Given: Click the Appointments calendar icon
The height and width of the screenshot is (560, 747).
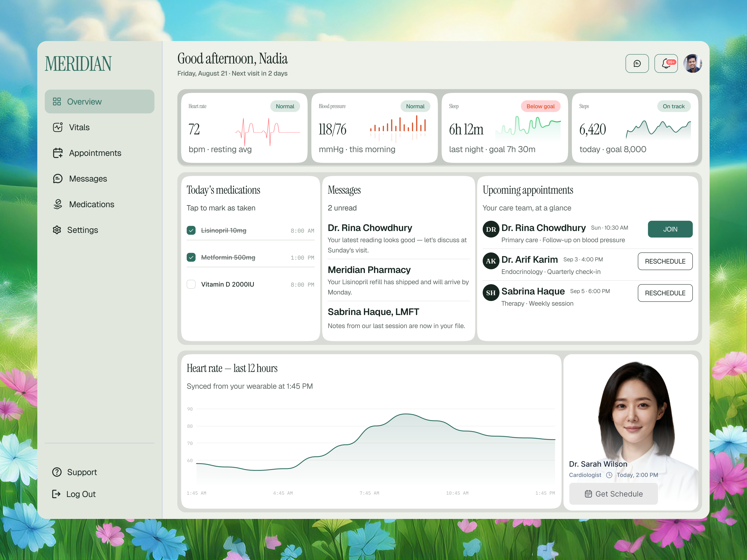Looking at the screenshot, I should 58,153.
